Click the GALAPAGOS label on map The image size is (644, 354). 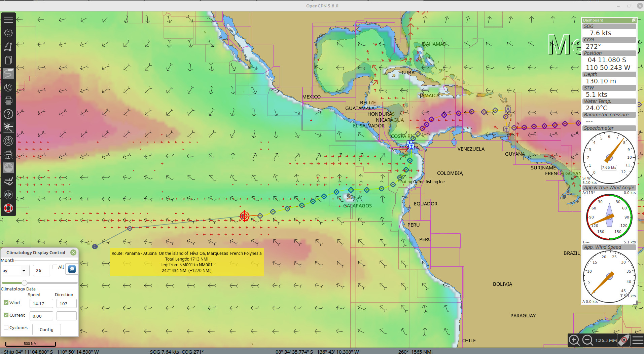357,206
